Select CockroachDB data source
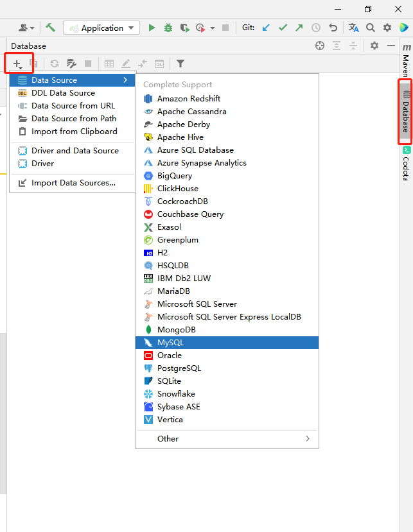The height and width of the screenshot is (532, 413). coord(227,202)
